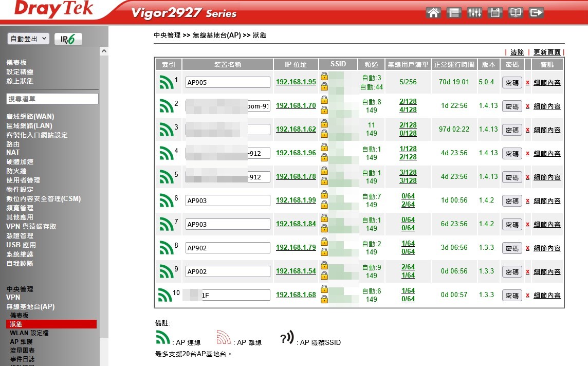Expand the VPN 與遠端存取 menu

[x=31, y=227]
